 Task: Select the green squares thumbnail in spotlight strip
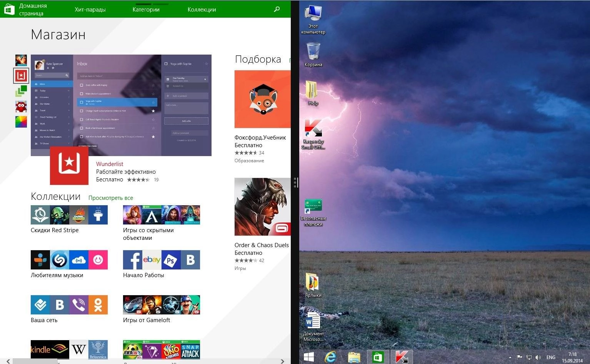(x=21, y=91)
